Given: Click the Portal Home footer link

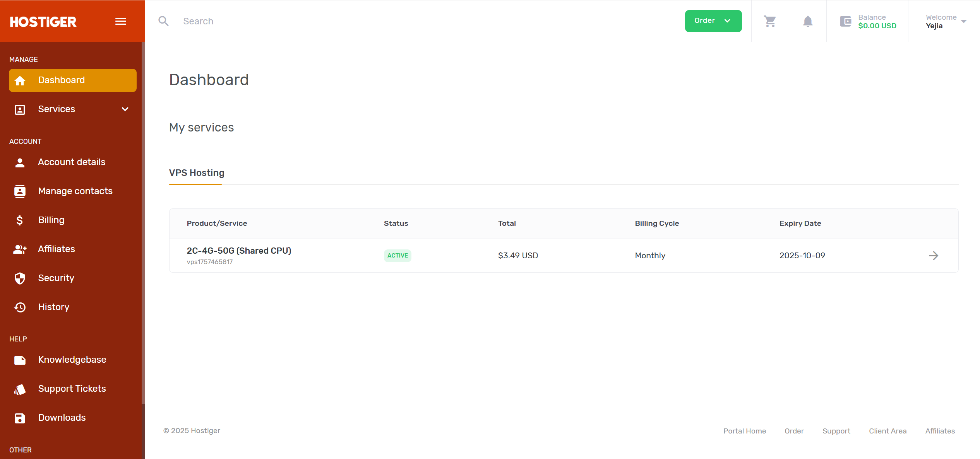Looking at the screenshot, I should coord(745,431).
